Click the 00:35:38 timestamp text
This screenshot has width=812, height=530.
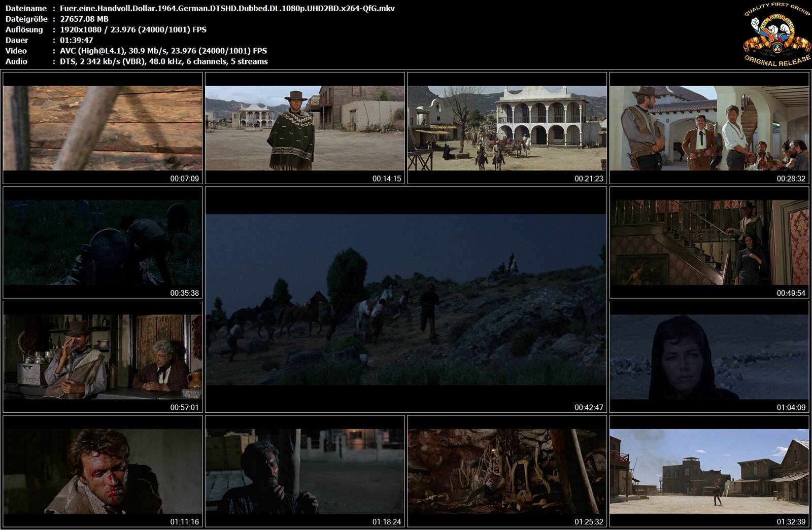pyautogui.click(x=185, y=293)
